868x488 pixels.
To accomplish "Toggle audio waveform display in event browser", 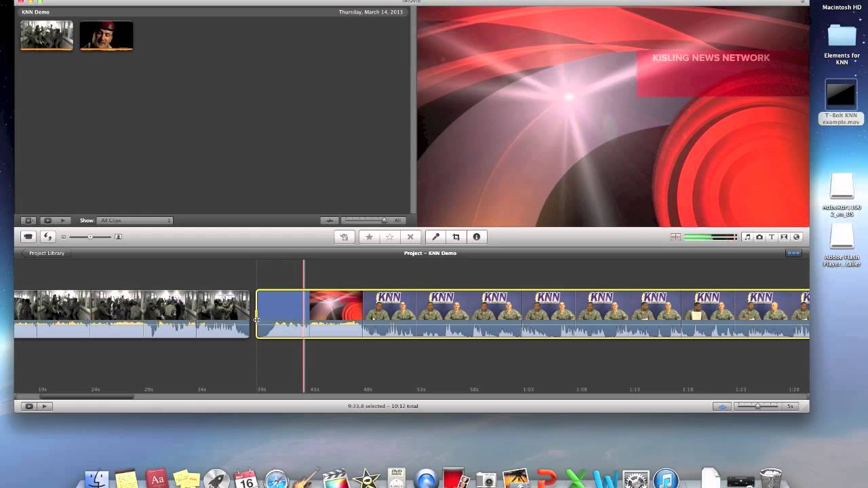I will click(330, 220).
